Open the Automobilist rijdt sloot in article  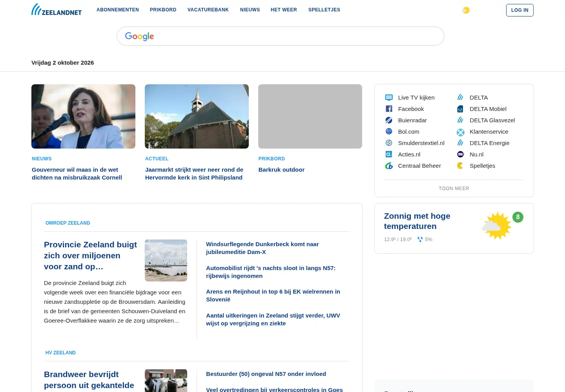click(x=271, y=272)
